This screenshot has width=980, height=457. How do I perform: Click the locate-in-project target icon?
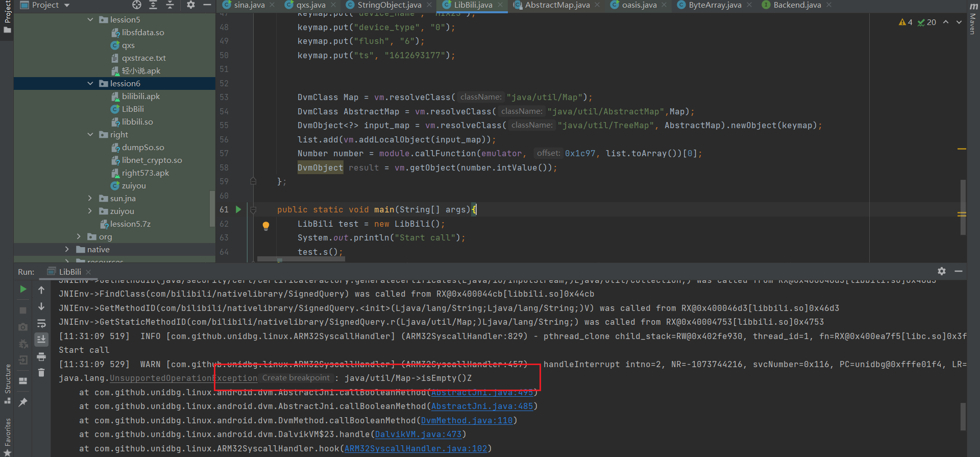pos(137,5)
